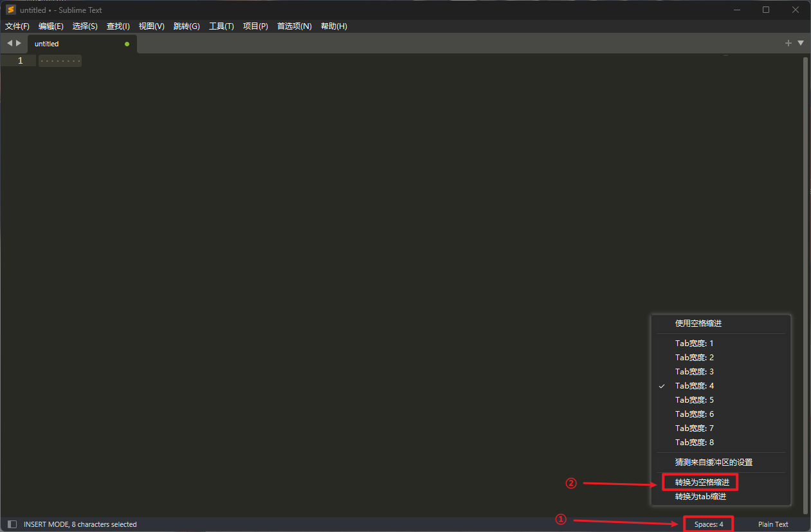Open the 工具(T) menu
The image size is (811, 532).
click(x=221, y=26)
